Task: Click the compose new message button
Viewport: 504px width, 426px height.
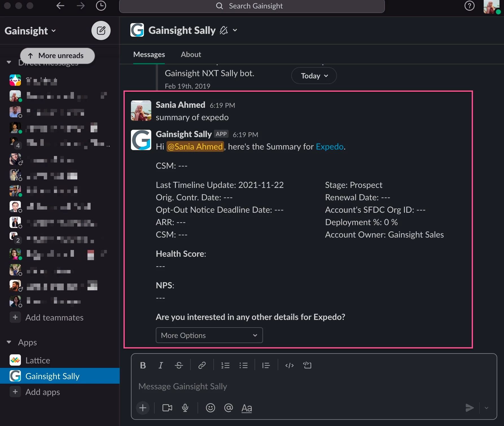Action: point(101,30)
